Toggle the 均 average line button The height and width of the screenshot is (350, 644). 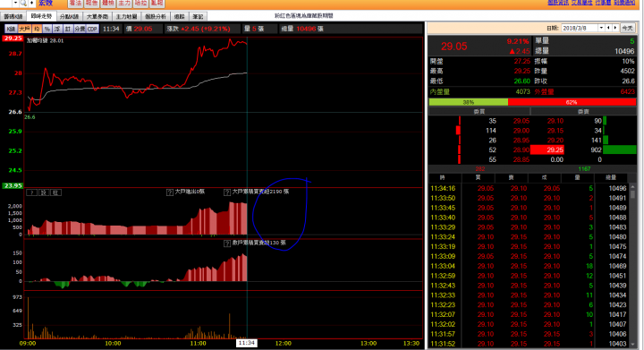click(x=37, y=29)
